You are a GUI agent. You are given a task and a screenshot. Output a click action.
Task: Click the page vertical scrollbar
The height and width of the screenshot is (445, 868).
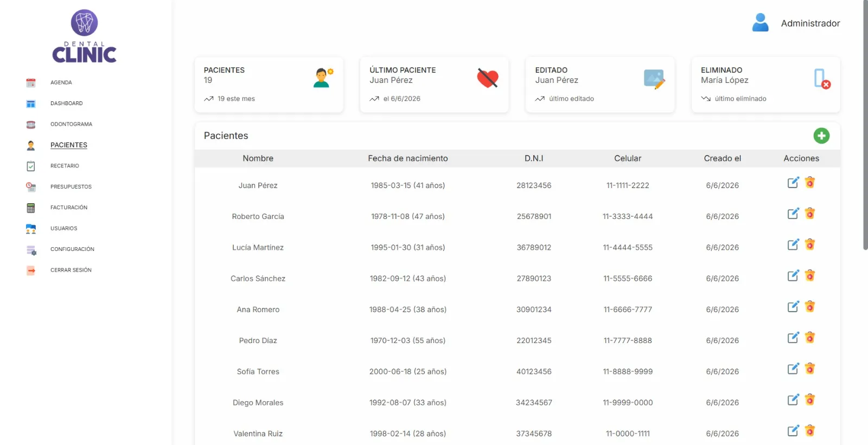[865, 125]
